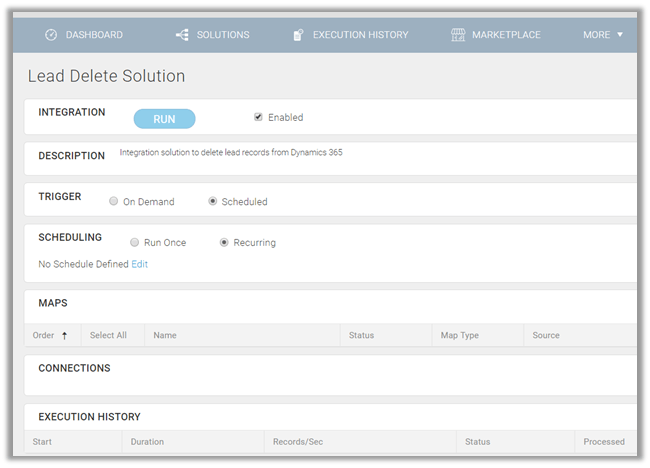Click the Edit schedule link
Image resolution: width=650 pixels, height=468 pixels.
tap(140, 264)
